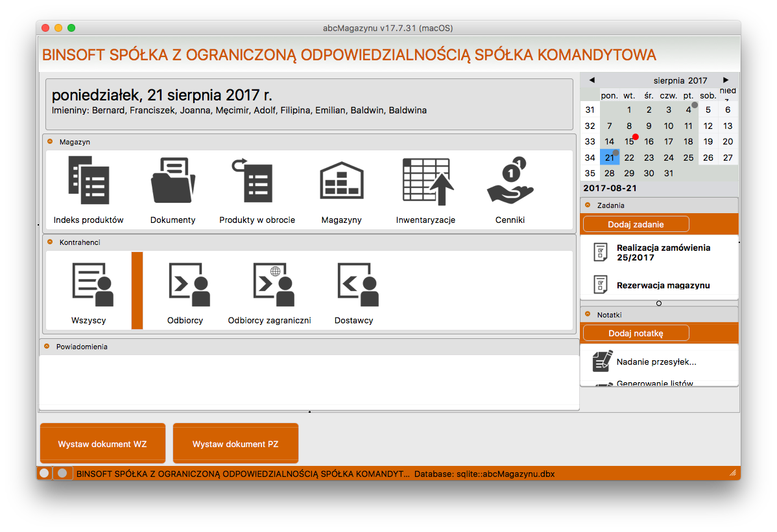
Task: Open the Magazyny warehouse icon
Action: [341, 181]
